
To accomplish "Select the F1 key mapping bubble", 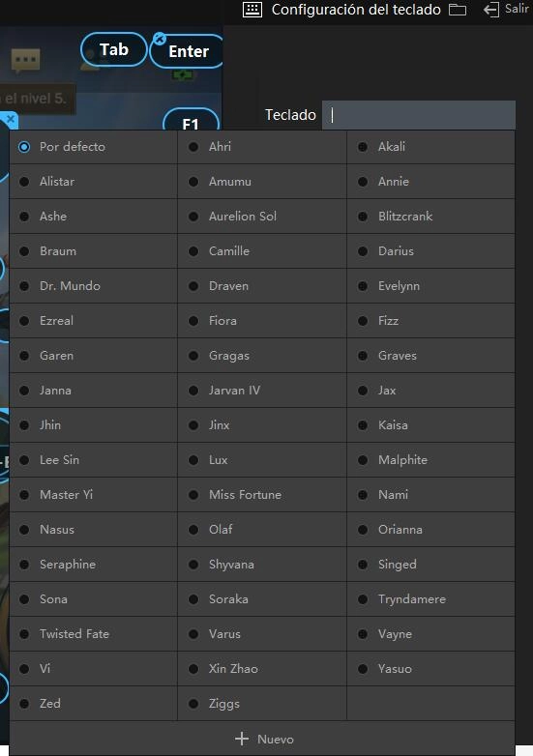I will pyautogui.click(x=191, y=121).
